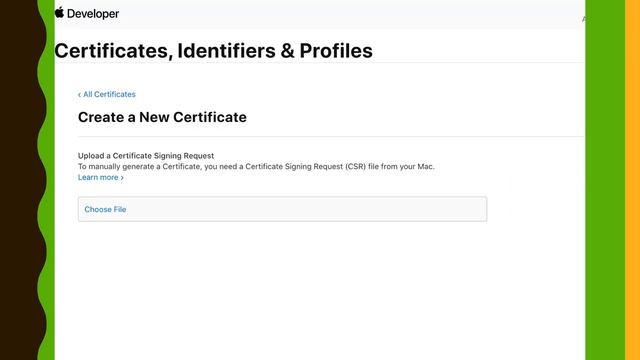This screenshot has width=640, height=360.
Task: Click the CSR instruction sentence text
Action: [256, 167]
